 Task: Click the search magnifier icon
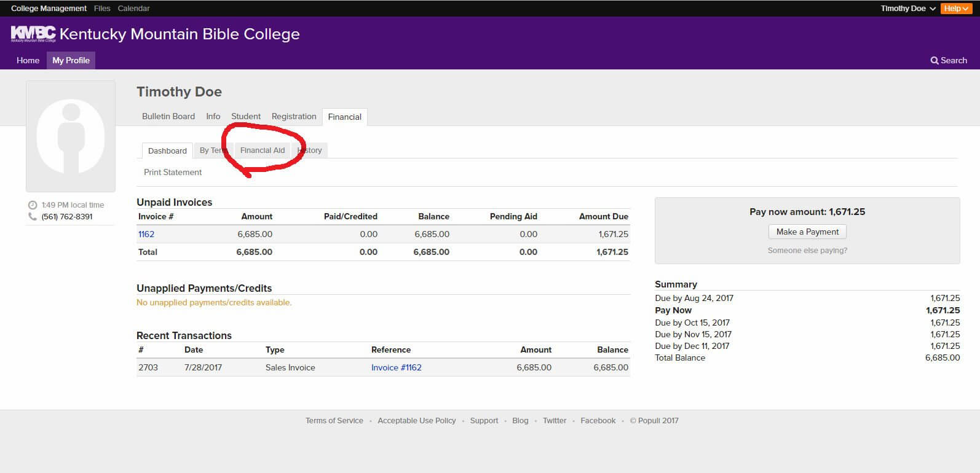coord(935,60)
